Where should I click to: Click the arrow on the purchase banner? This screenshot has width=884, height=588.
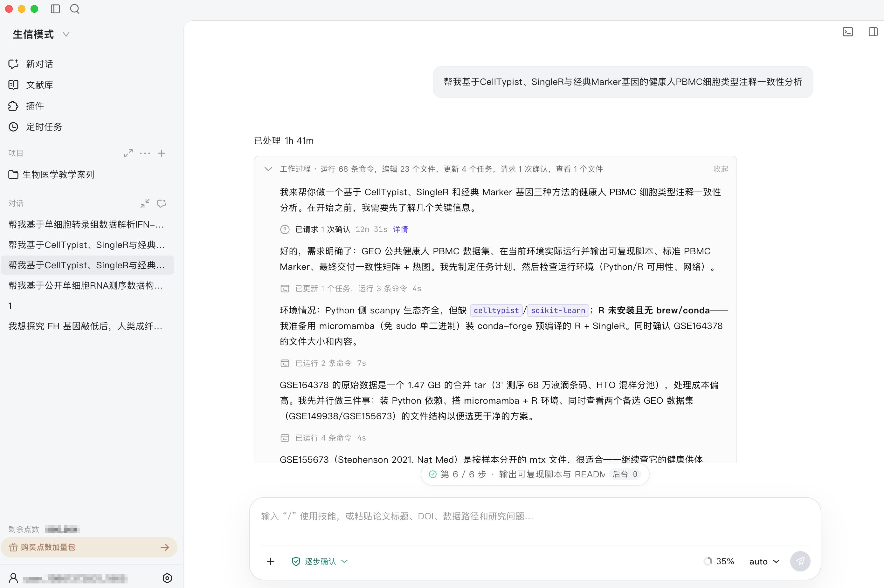coord(165,548)
